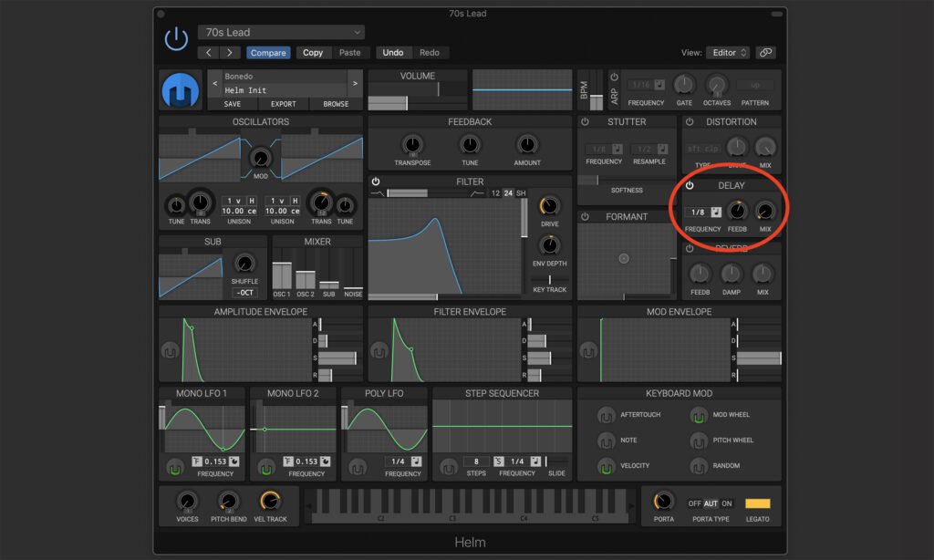Click the Filter Drive knob
This screenshot has height=560, width=934.
tap(549, 206)
